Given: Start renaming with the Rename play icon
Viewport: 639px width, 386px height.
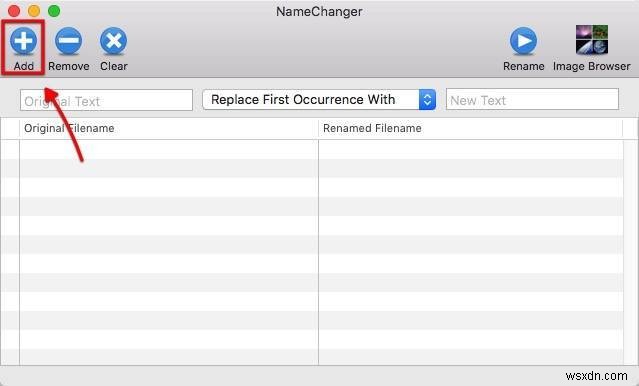Looking at the screenshot, I should tap(523, 41).
